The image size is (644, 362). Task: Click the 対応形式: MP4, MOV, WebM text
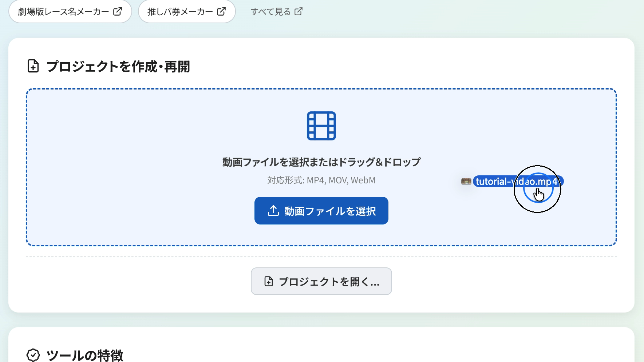click(321, 180)
